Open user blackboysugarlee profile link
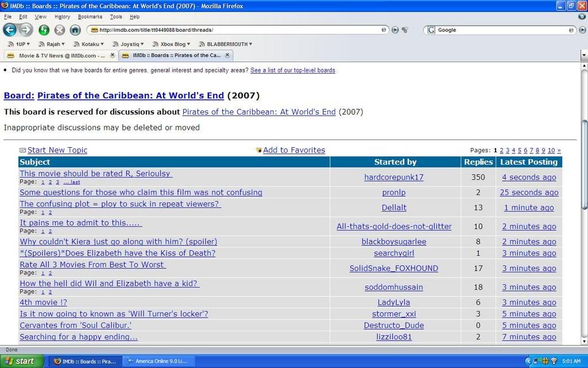Screen dimensions: 588x368 click(x=394, y=242)
